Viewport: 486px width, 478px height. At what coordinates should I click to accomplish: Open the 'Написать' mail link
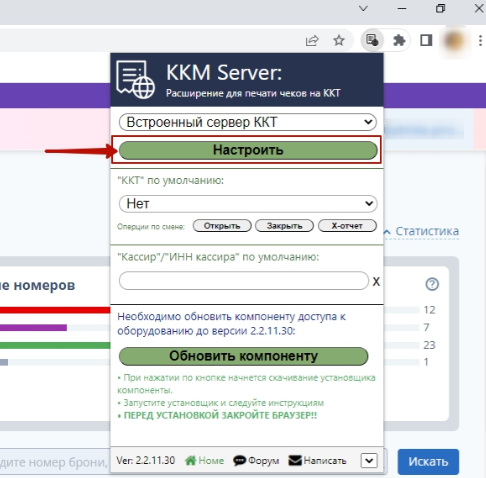[x=317, y=461]
